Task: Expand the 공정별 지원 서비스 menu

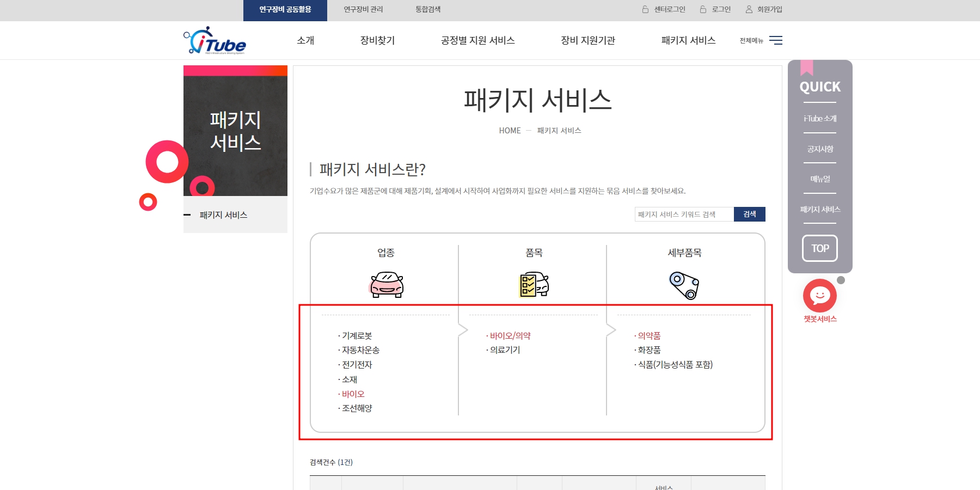Action: pyautogui.click(x=477, y=40)
